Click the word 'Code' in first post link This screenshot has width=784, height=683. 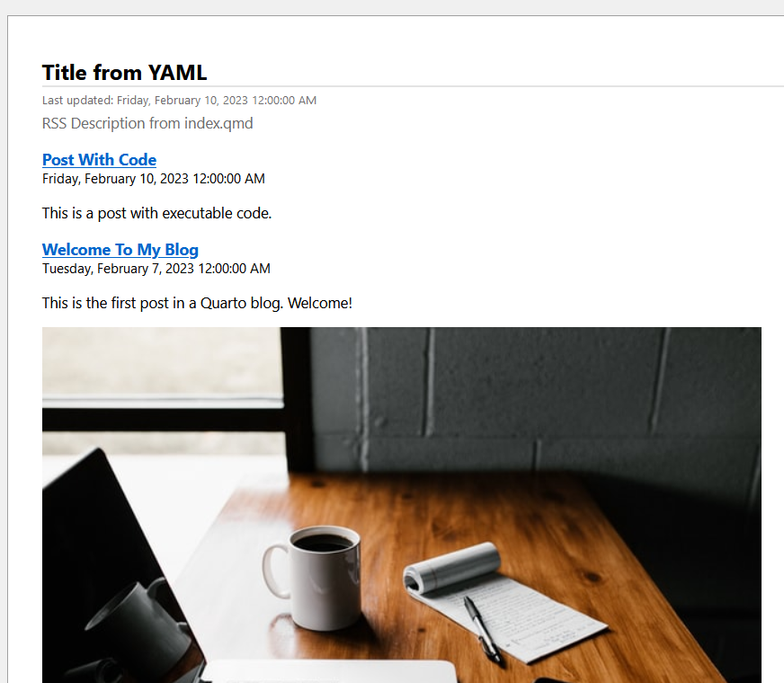point(137,160)
